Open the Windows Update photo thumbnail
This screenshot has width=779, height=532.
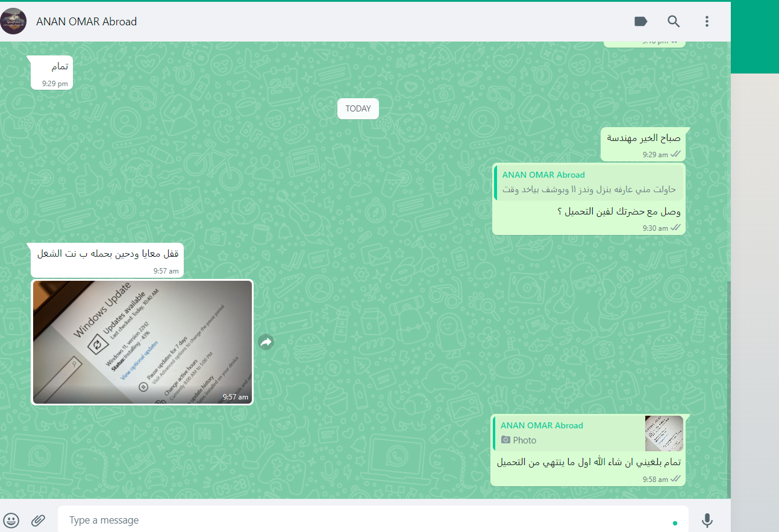[x=142, y=342]
